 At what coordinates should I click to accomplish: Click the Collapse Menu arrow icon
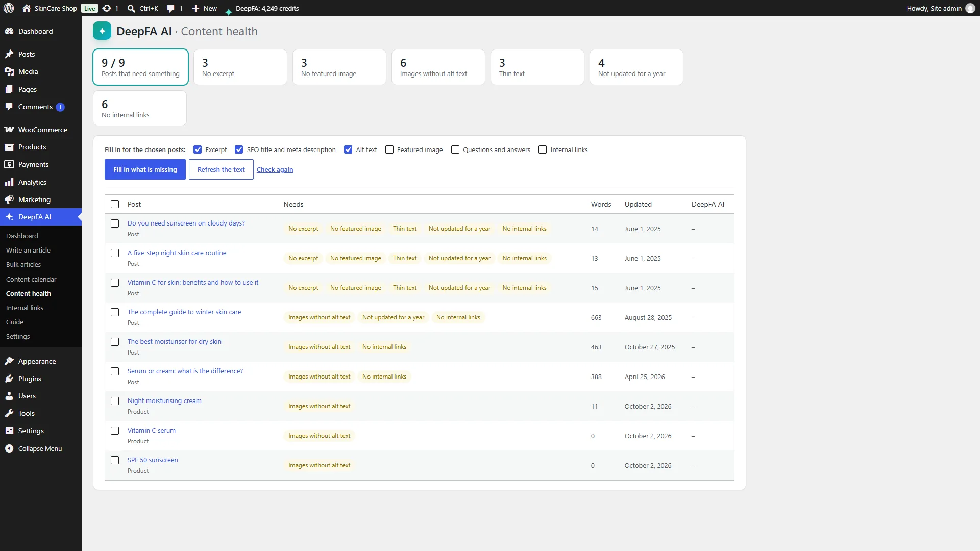click(x=9, y=448)
